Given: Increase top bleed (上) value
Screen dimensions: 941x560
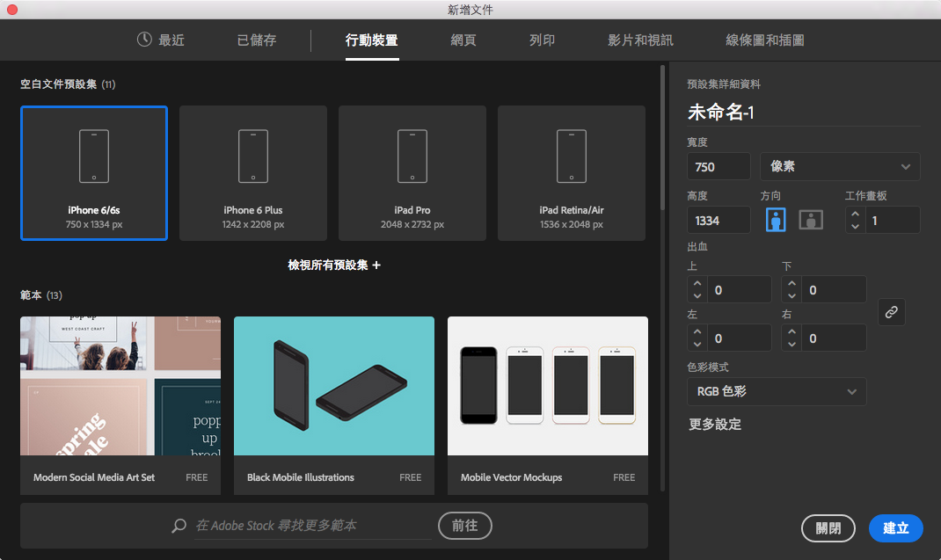Looking at the screenshot, I should [x=697, y=283].
